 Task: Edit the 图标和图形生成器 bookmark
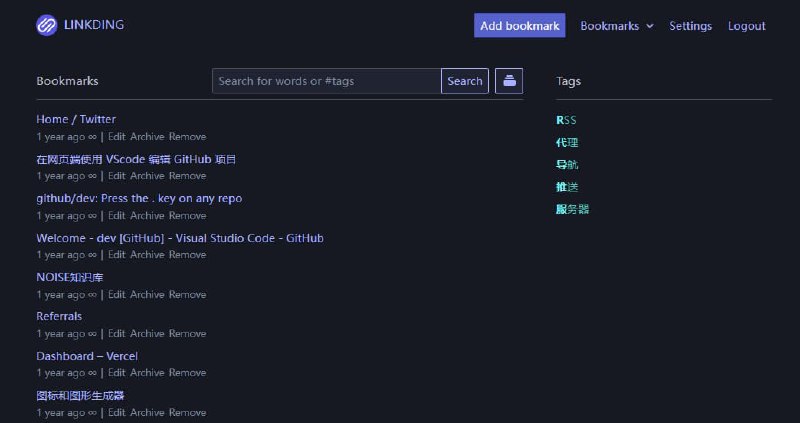[x=116, y=413]
